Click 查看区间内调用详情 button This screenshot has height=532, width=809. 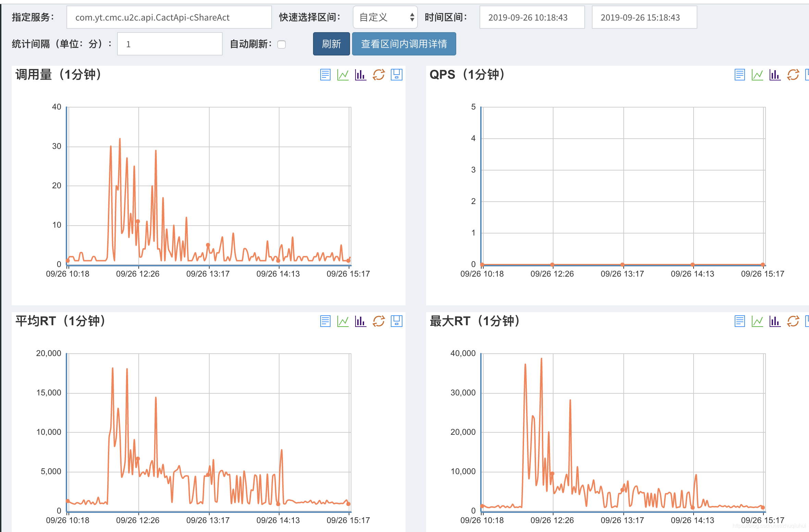404,44
